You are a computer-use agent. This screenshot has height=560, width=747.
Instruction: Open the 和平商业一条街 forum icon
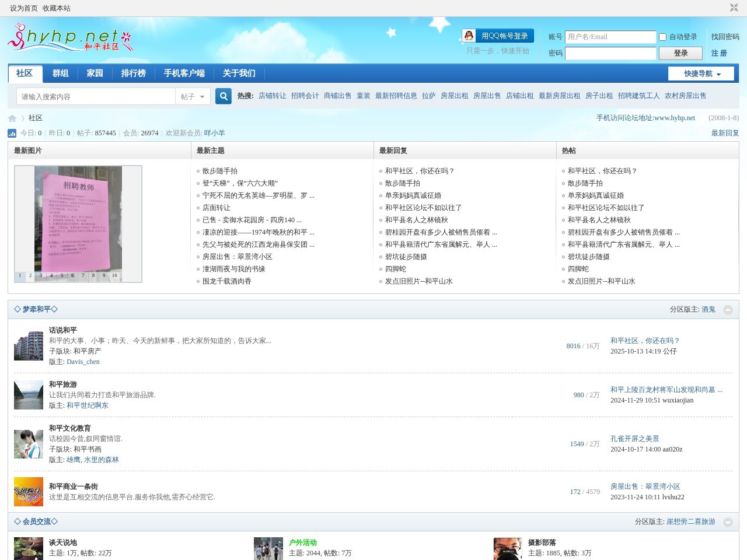coord(29,492)
